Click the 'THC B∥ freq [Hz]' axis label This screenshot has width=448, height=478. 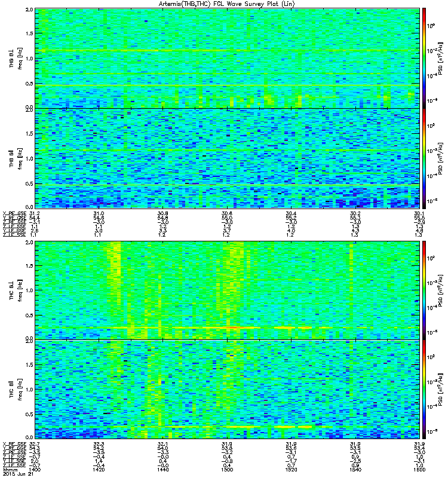point(16,390)
